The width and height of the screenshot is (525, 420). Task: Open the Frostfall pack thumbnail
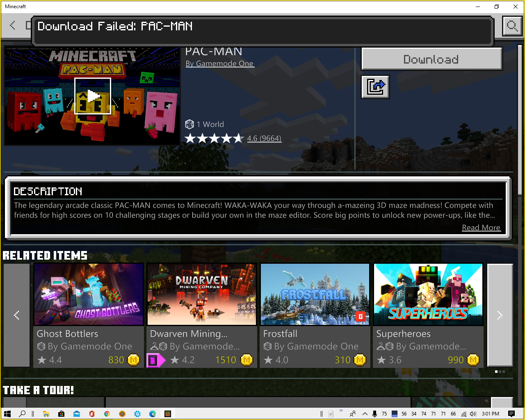(315, 294)
